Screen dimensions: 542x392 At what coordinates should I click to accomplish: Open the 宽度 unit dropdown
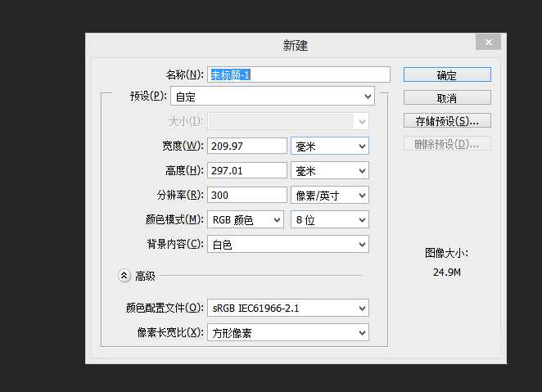click(330, 146)
